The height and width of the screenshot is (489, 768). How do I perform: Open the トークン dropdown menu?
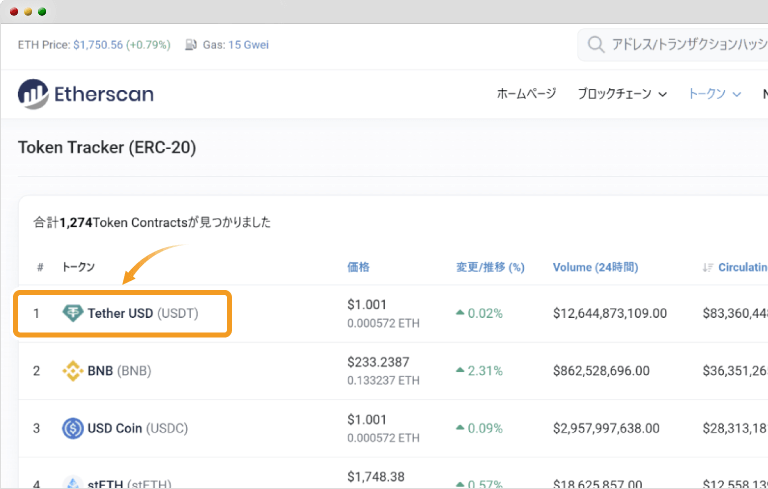coord(715,94)
